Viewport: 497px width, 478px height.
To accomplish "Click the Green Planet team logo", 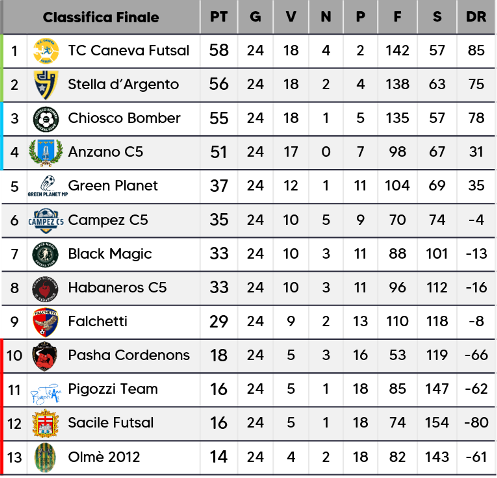I will [47, 186].
